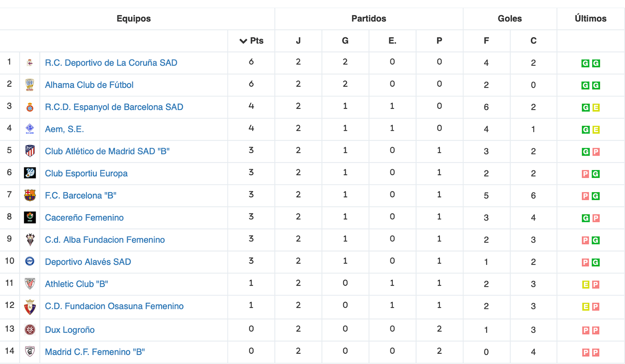Viewport: 625px width, 364px height.
Task: Click Espanyol's yellow E draw badge
Action: click(596, 107)
